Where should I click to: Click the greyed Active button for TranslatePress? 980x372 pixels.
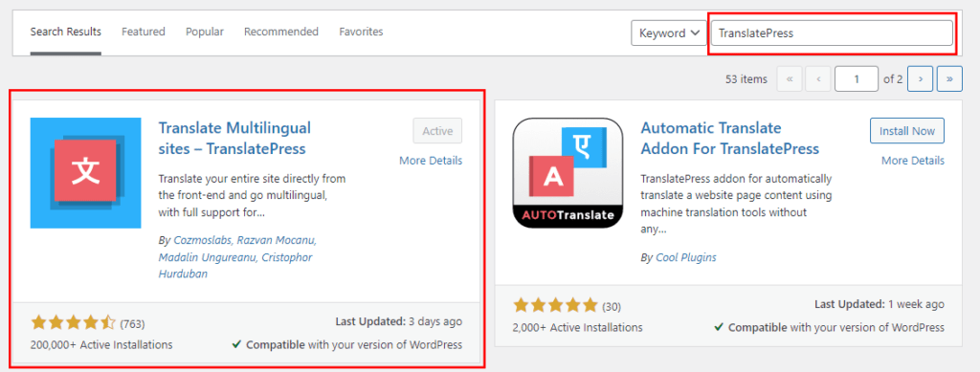(x=437, y=131)
